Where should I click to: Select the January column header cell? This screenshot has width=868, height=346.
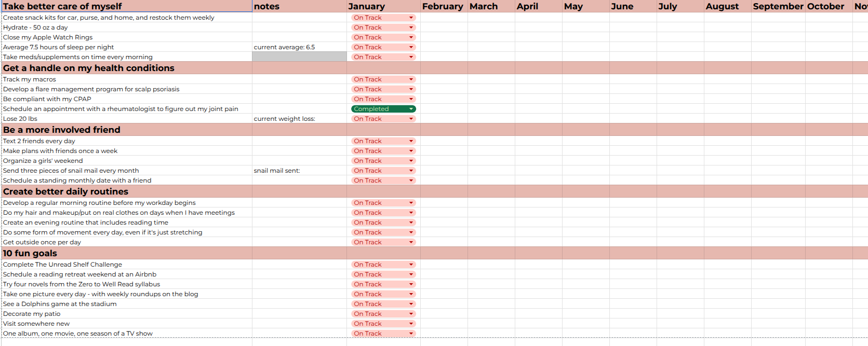(x=383, y=6)
